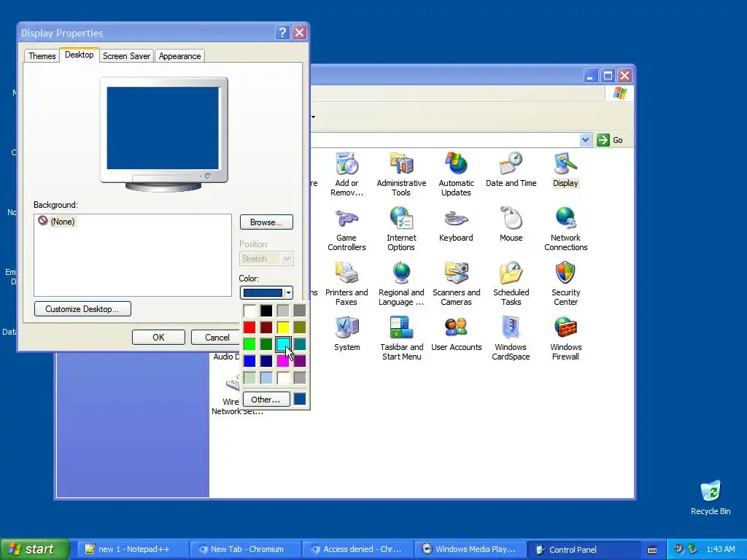Open Taskbar and Start Menu icon
Screen dimensions: 747x560
pyautogui.click(x=401, y=338)
